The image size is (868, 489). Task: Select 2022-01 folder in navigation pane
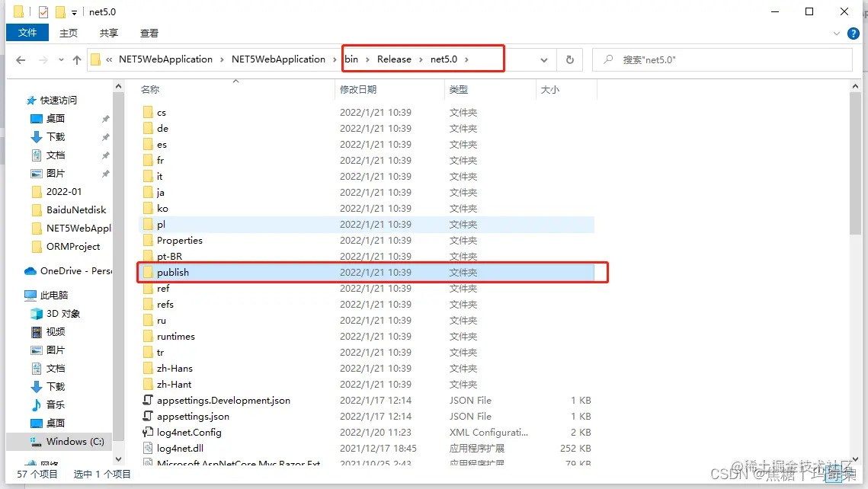point(64,191)
